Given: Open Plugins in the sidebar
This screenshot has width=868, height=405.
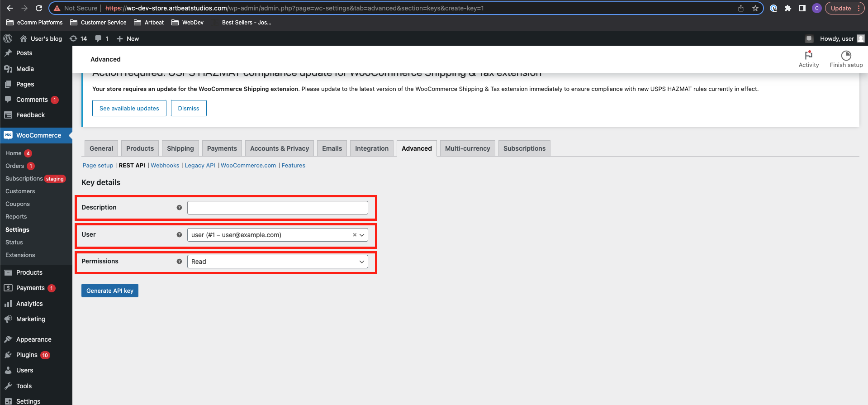Looking at the screenshot, I should click(x=36, y=355).
